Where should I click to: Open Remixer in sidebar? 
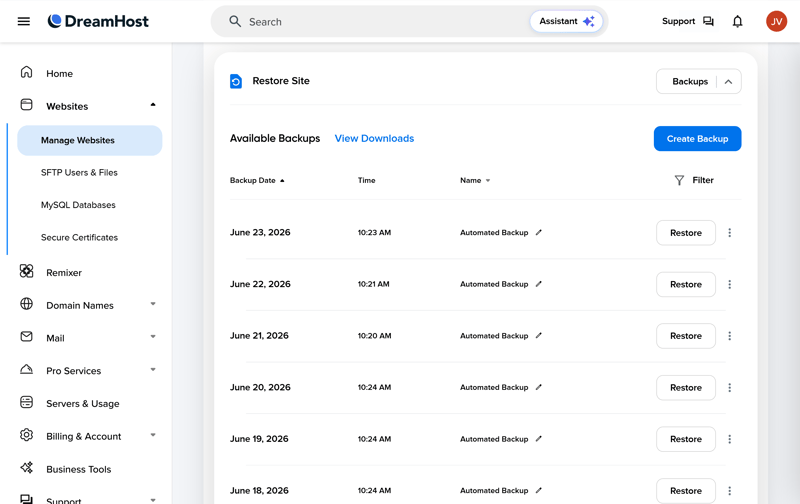point(64,273)
